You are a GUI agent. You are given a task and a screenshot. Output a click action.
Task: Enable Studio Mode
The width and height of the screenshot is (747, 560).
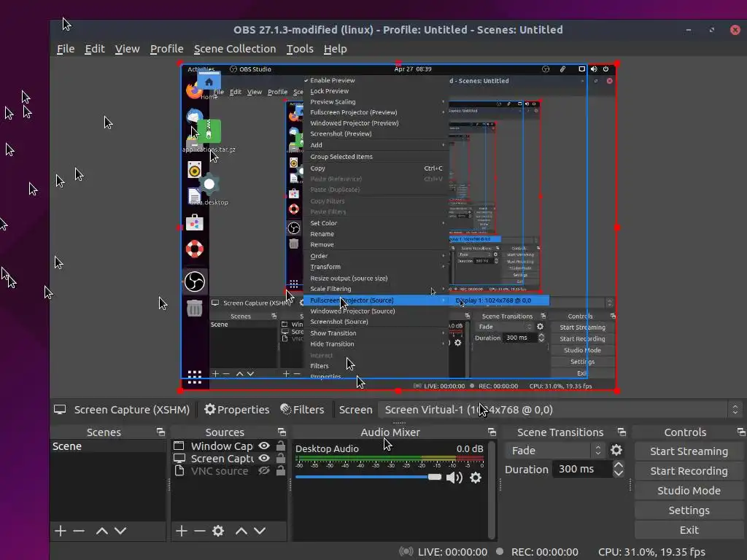(689, 491)
